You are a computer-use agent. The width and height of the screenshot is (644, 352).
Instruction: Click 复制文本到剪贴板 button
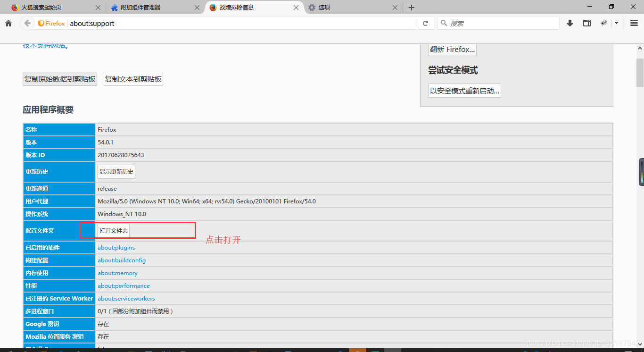[x=133, y=79]
